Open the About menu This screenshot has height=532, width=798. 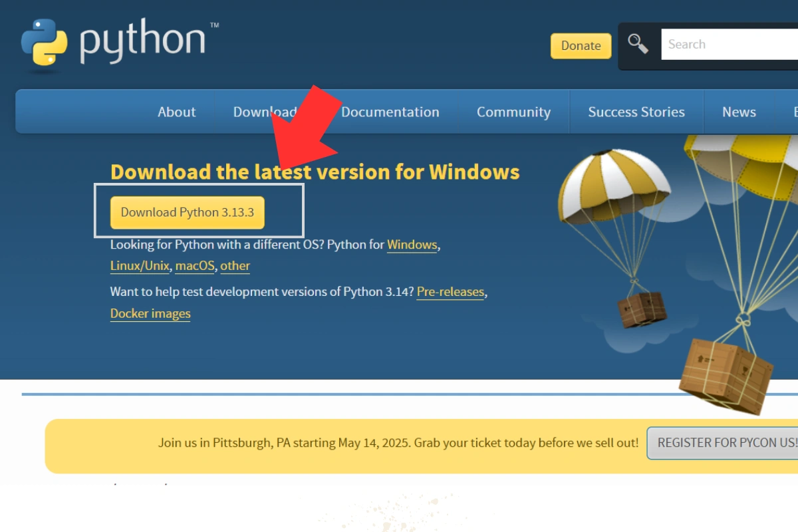[x=177, y=112]
